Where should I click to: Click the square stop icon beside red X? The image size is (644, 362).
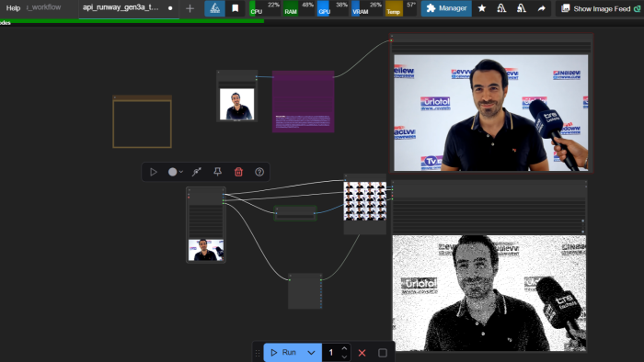coord(383,353)
